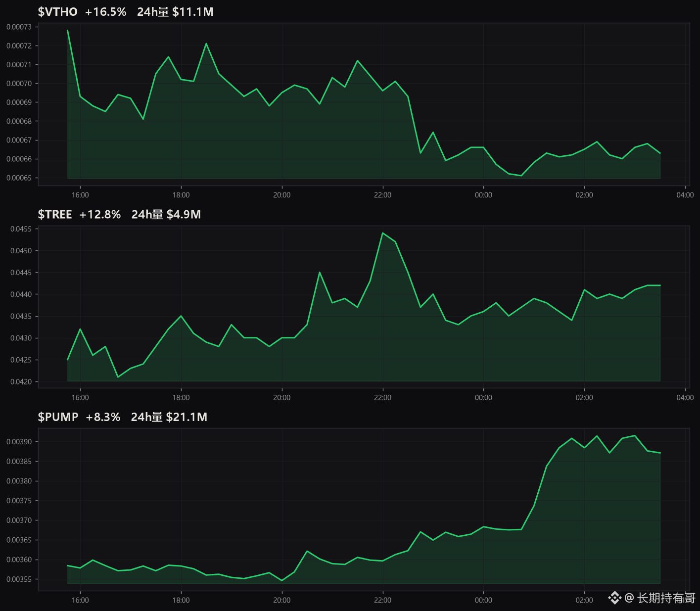Click the +16.5% change label for VTHO
The height and width of the screenshot is (611, 700).
tap(106, 12)
